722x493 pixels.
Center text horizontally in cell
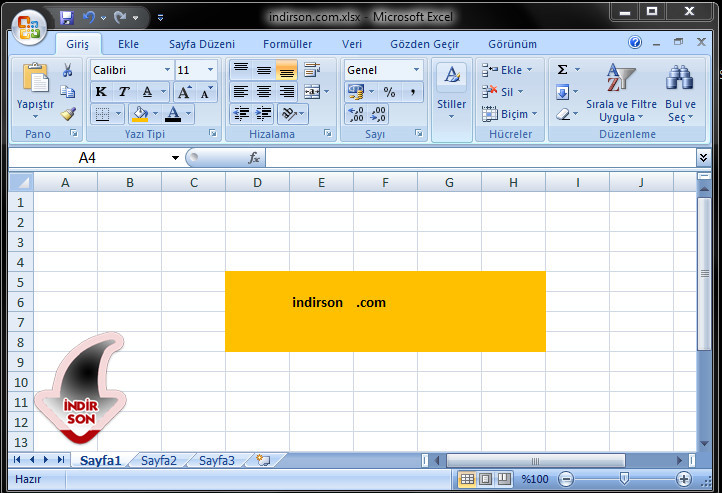pyautogui.click(x=263, y=92)
